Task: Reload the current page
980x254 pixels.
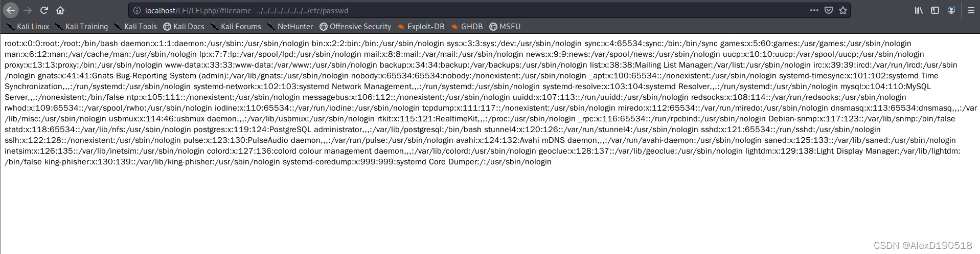Action: point(44,10)
